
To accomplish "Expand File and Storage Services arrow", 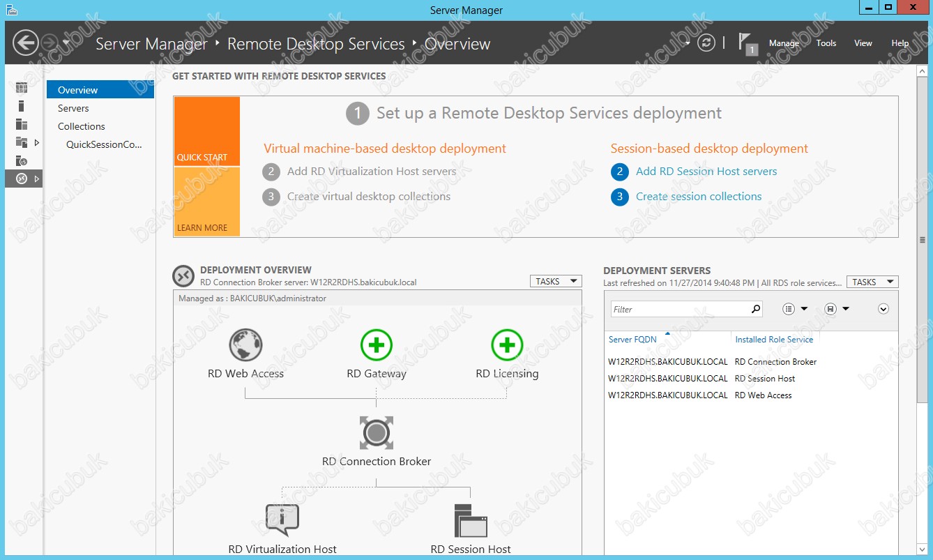I will (x=37, y=142).
